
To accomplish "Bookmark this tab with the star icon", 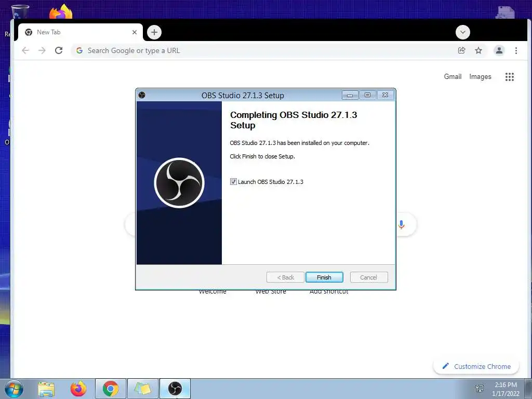I will 478,50.
